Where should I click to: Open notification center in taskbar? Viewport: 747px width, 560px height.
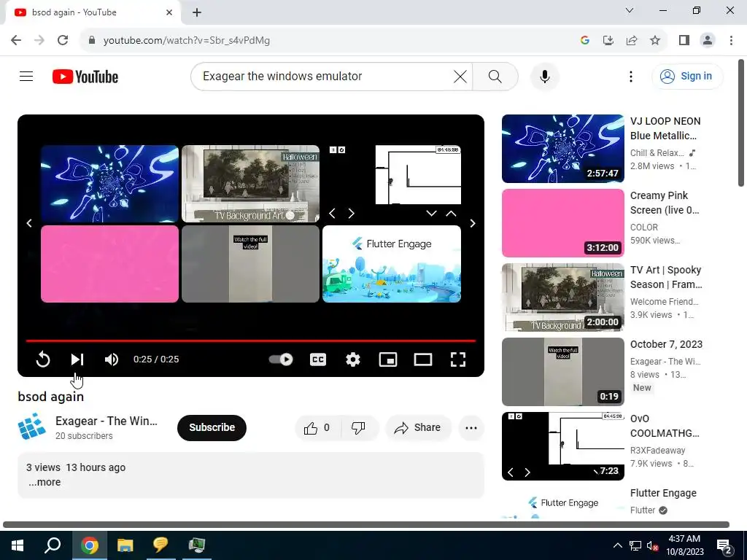point(724,545)
